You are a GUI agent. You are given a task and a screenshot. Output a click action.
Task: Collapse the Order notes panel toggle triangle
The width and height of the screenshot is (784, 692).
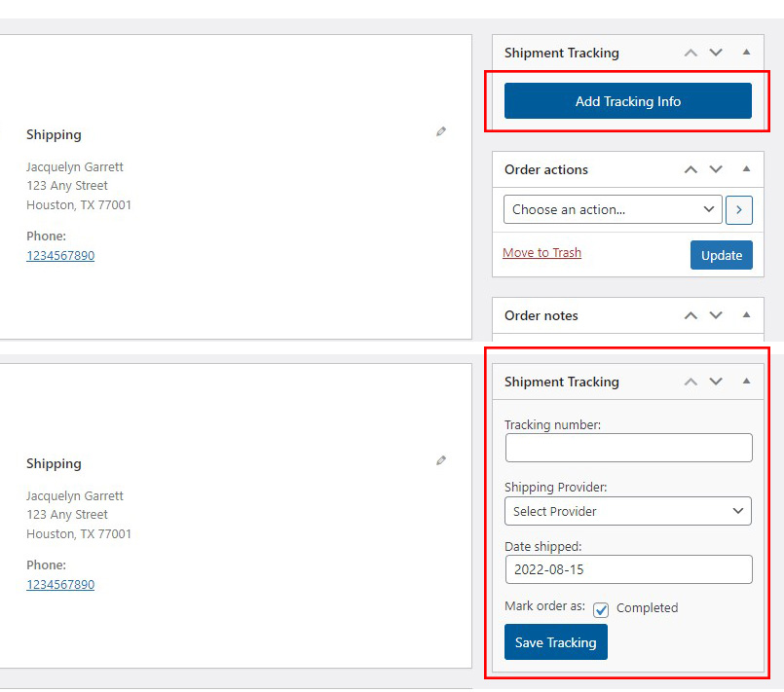pos(747,314)
